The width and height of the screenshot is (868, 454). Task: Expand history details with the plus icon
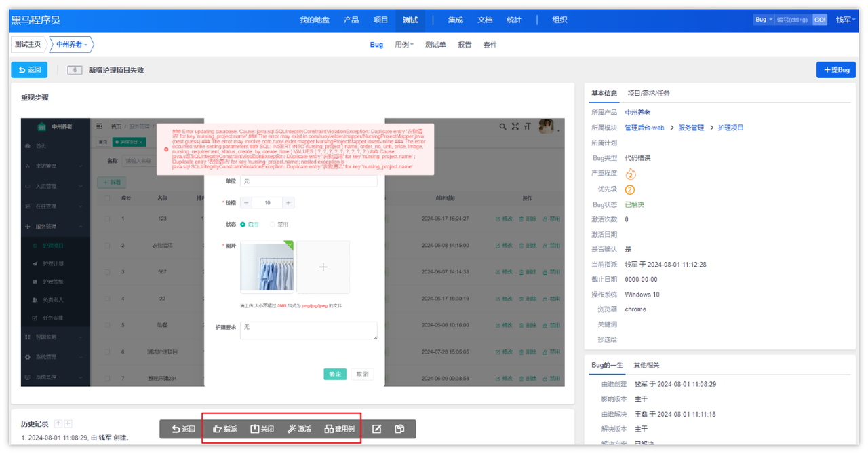tap(68, 424)
